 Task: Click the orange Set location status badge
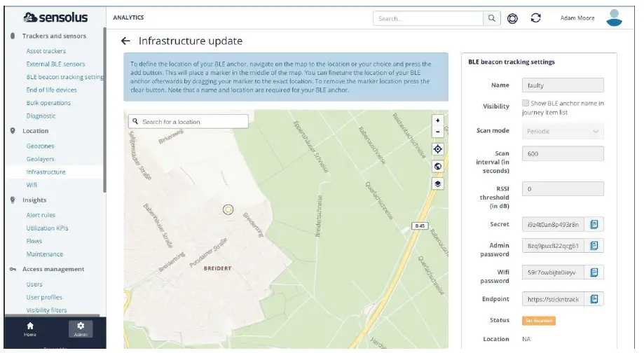(x=538, y=321)
